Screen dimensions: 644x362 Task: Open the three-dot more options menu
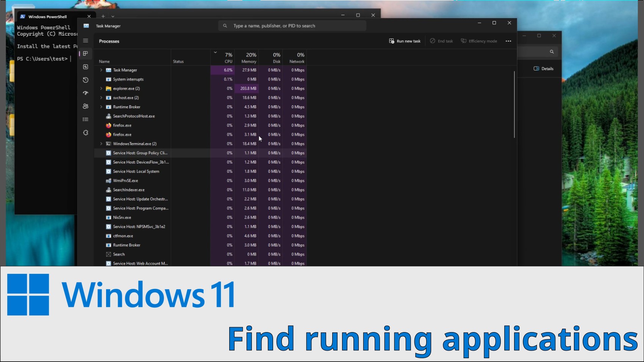coord(508,41)
